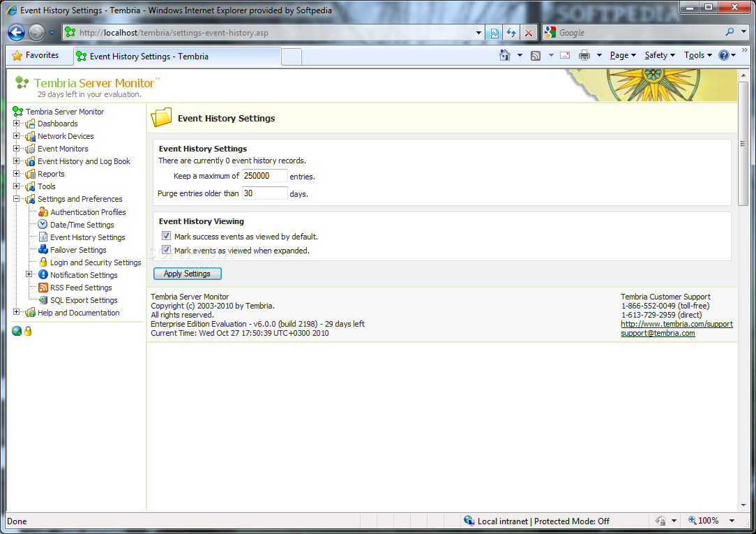
Task: Expand the Notification Settings node
Action: (29, 274)
